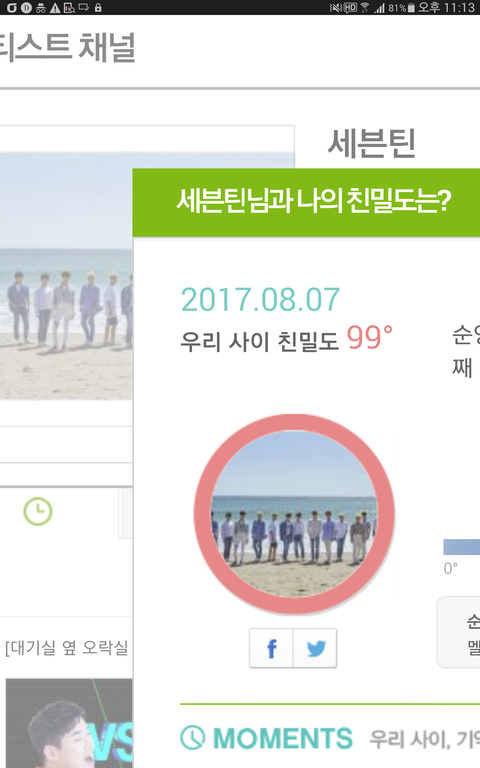Image resolution: width=480 pixels, height=768 pixels.
Task: Open the circular Seventeen beach profile photo
Action: tap(294, 514)
